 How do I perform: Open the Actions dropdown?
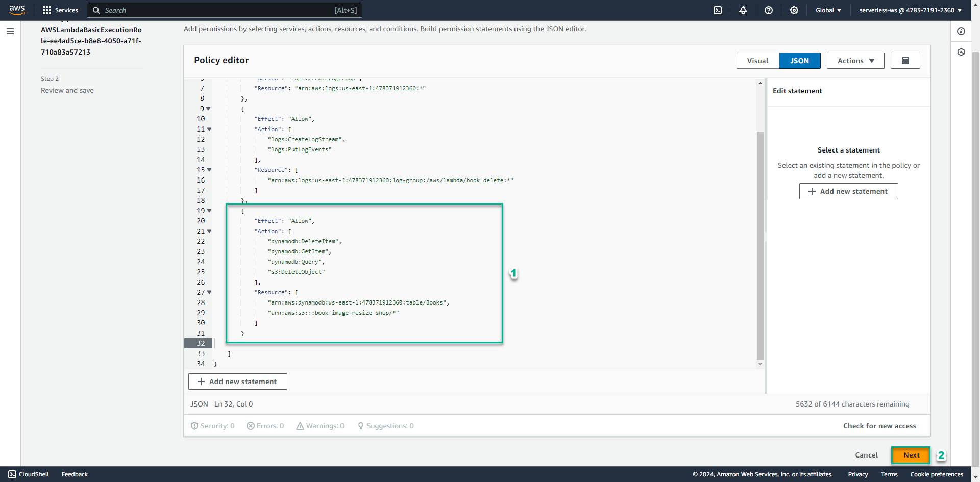(855, 61)
